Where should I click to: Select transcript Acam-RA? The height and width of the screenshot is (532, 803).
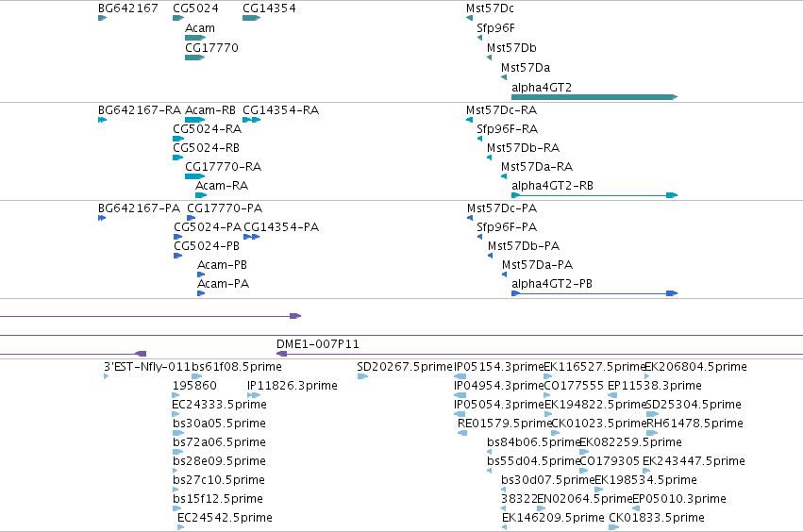222,186
